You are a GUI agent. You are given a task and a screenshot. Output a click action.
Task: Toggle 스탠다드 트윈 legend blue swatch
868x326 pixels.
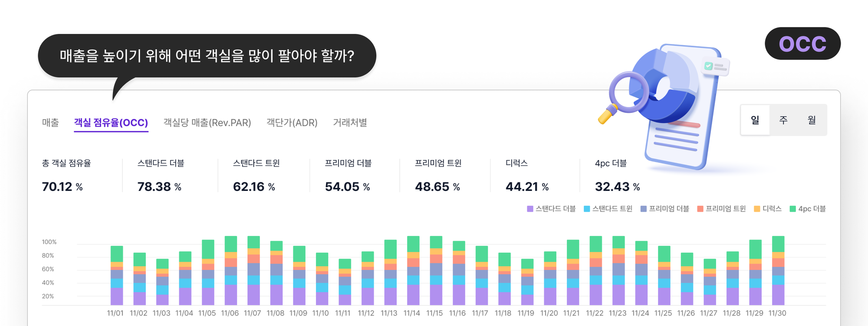(587, 209)
